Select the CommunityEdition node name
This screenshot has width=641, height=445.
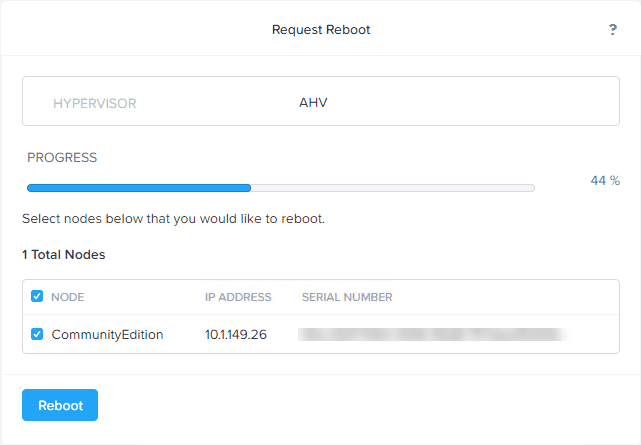click(107, 334)
